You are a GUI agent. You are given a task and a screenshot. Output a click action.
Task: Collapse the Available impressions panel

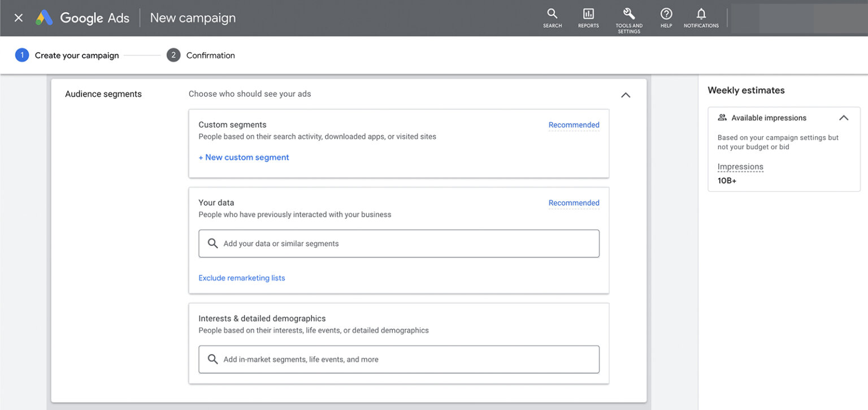(x=844, y=118)
